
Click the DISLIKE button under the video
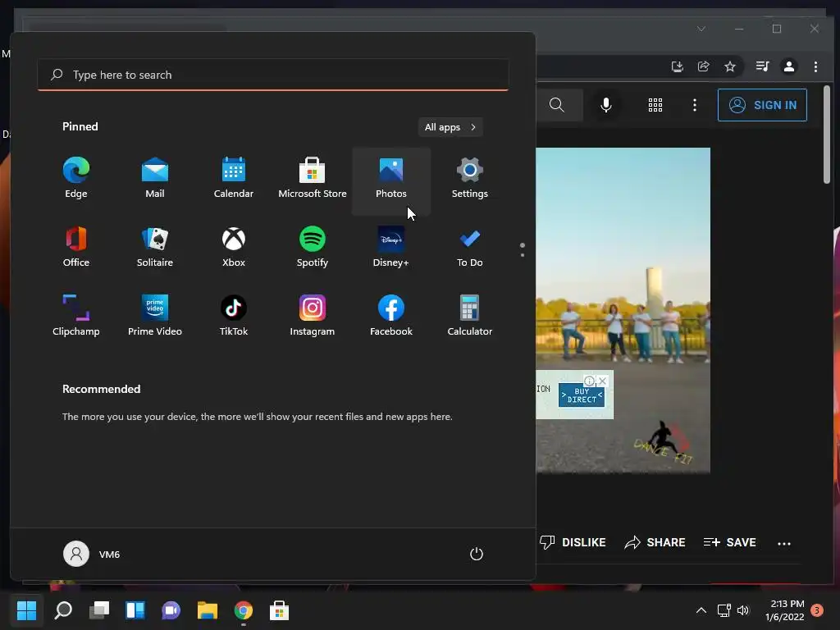click(x=573, y=543)
